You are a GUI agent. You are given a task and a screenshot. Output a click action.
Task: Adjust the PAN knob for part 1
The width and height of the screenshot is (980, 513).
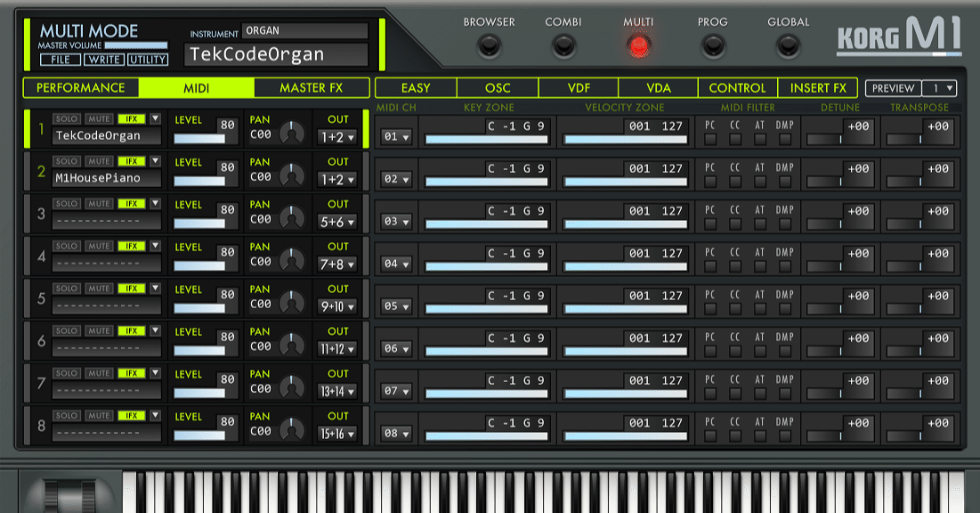(292, 133)
